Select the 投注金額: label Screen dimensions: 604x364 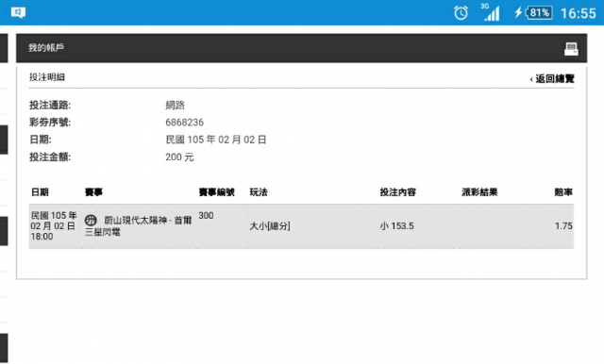coord(50,157)
